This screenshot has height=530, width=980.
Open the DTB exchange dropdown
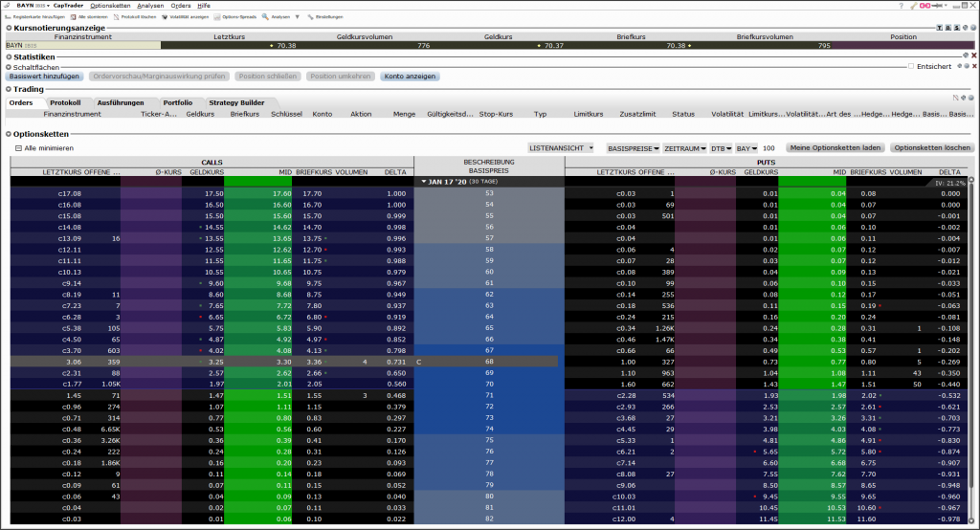point(721,148)
